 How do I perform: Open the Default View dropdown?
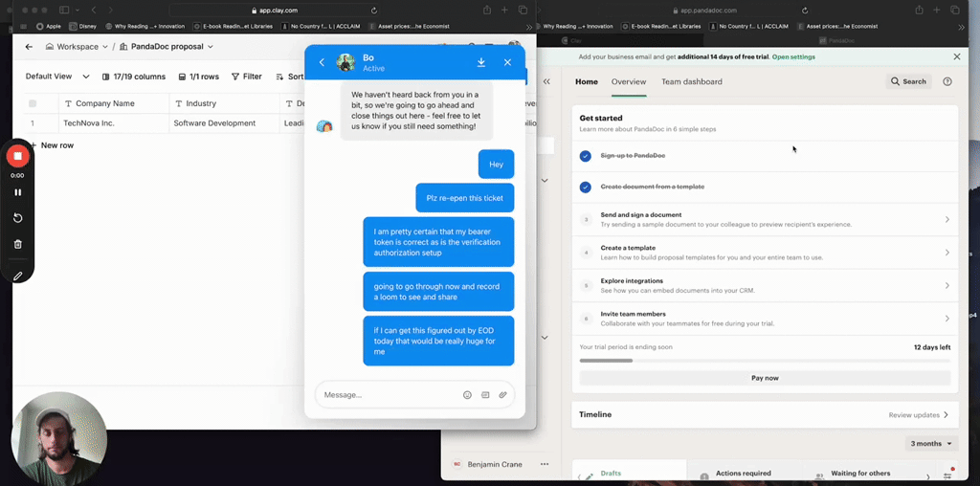(x=56, y=77)
